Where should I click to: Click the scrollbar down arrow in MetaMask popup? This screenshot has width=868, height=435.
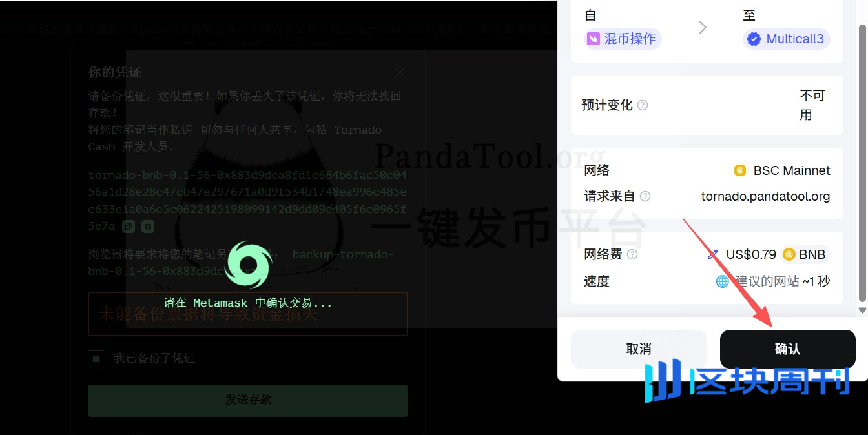tap(862, 310)
